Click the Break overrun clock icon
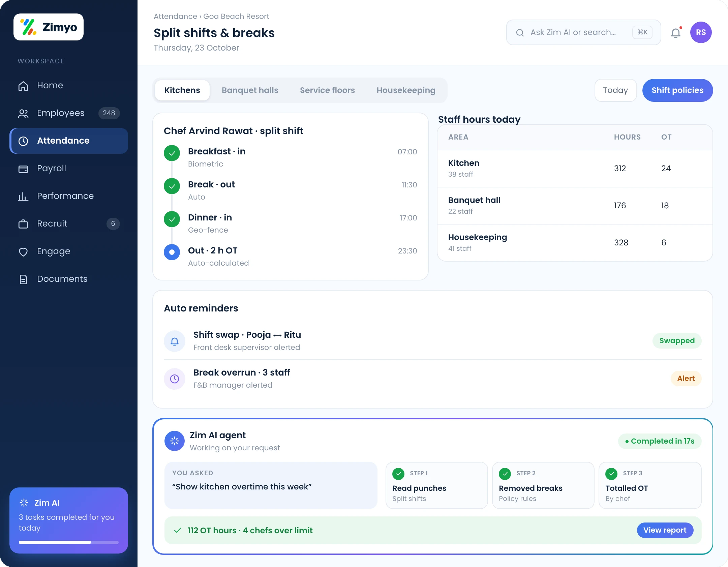This screenshot has height=567, width=728. pos(175,379)
